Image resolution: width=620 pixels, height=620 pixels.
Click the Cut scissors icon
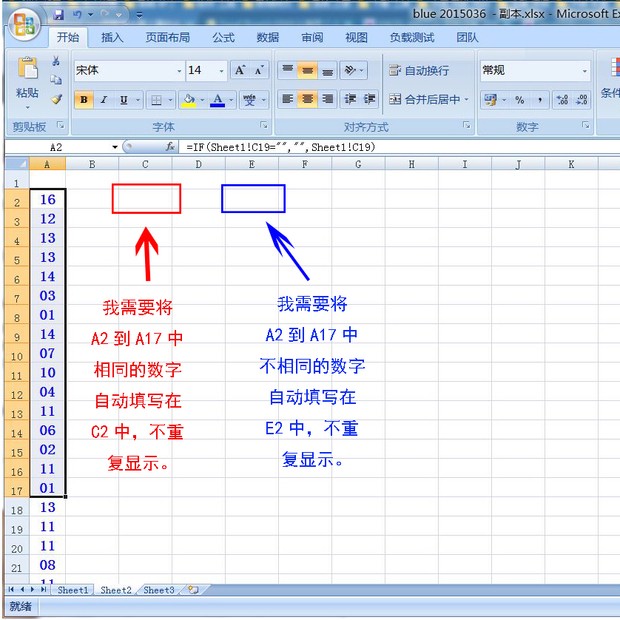(56, 62)
